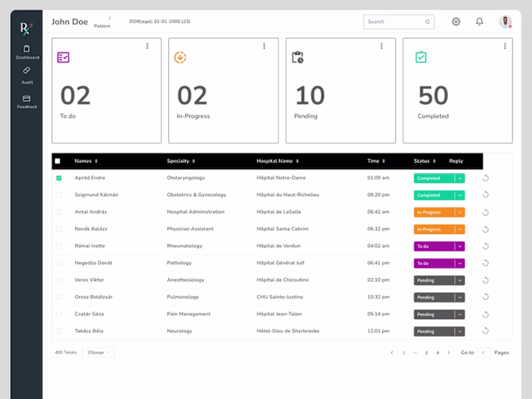Check the Hegedűs Donát row checkbox
The image size is (532, 399).
pyautogui.click(x=59, y=263)
